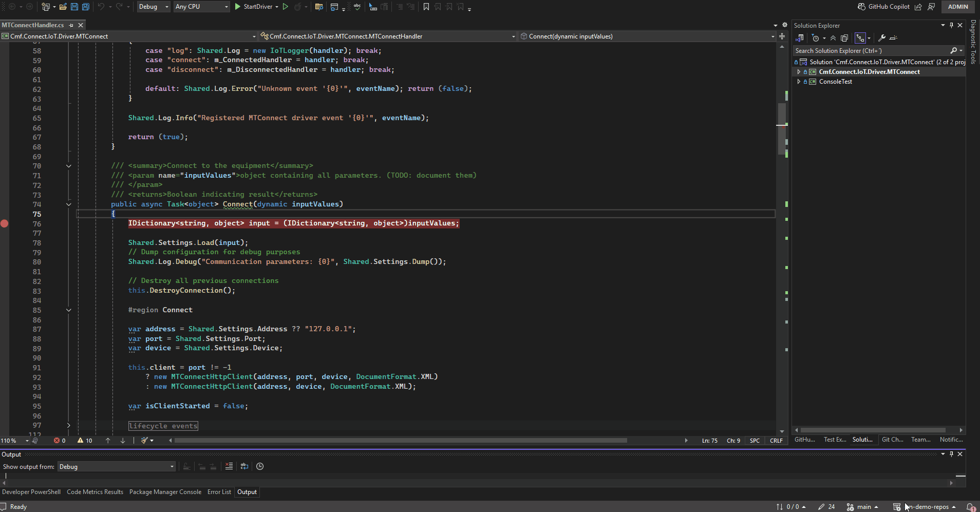
Task: Click Start Without Debugging outline arrow
Action: tap(286, 7)
